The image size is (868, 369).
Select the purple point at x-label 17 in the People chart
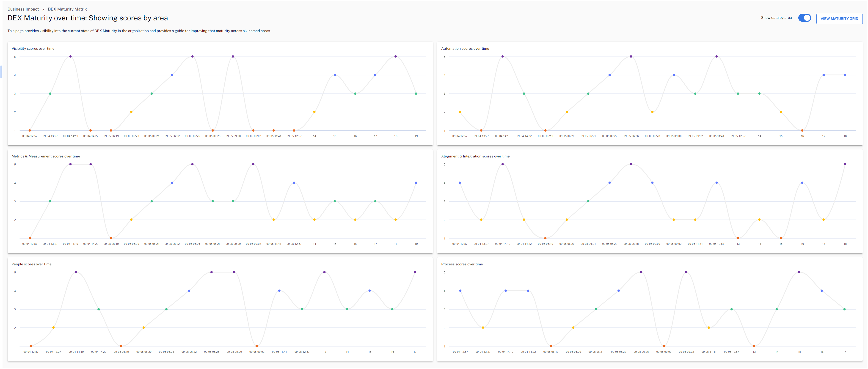coord(415,272)
